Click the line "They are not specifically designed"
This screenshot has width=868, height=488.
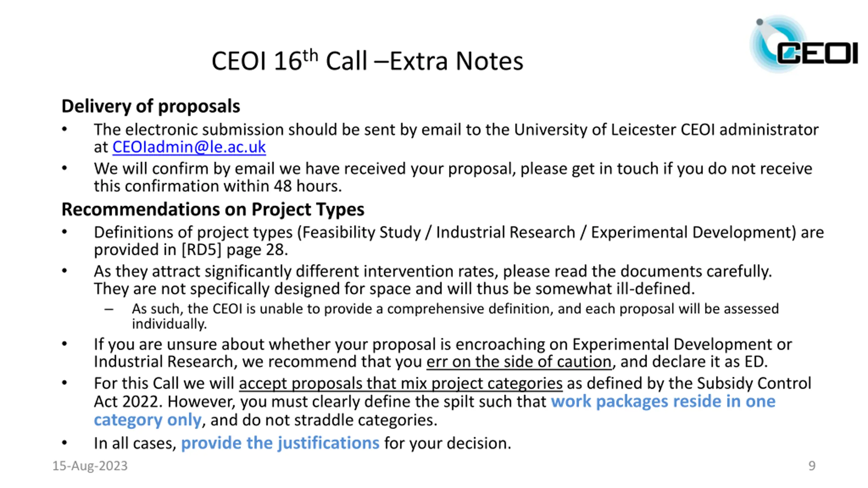click(393, 289)
